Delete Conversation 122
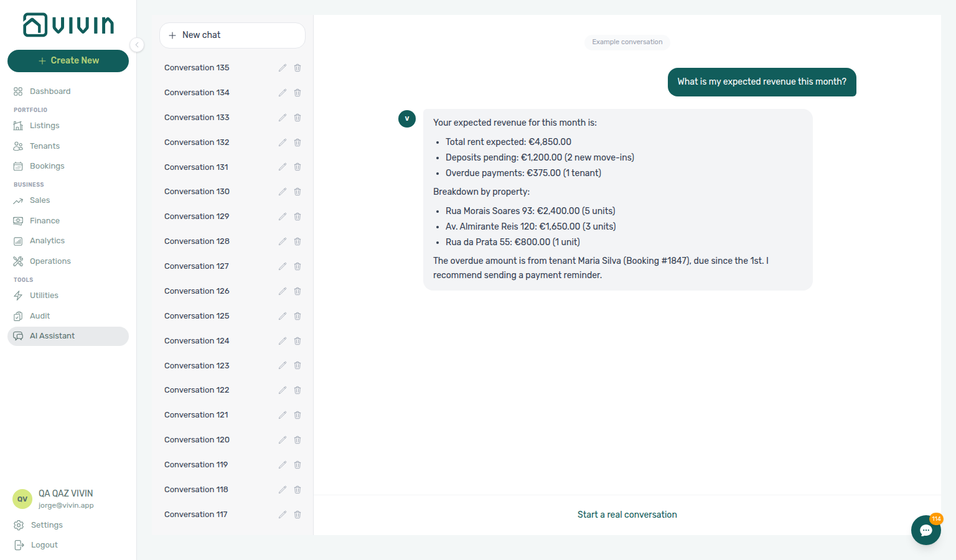The height and width of the screenshot is (560, 956). (x=298, y=390)
